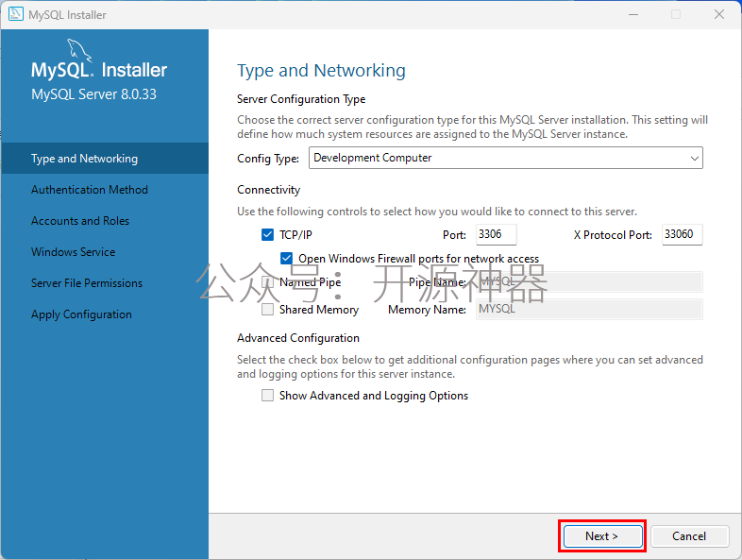Click the Memory Name field
This screenshot has width=742, height=560.
[x=589, y=309]
